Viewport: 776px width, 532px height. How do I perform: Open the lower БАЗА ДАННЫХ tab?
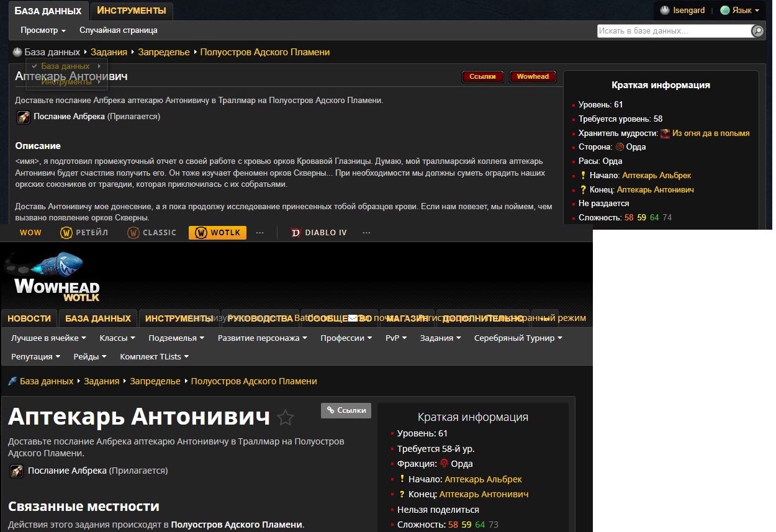click(98, 318)
